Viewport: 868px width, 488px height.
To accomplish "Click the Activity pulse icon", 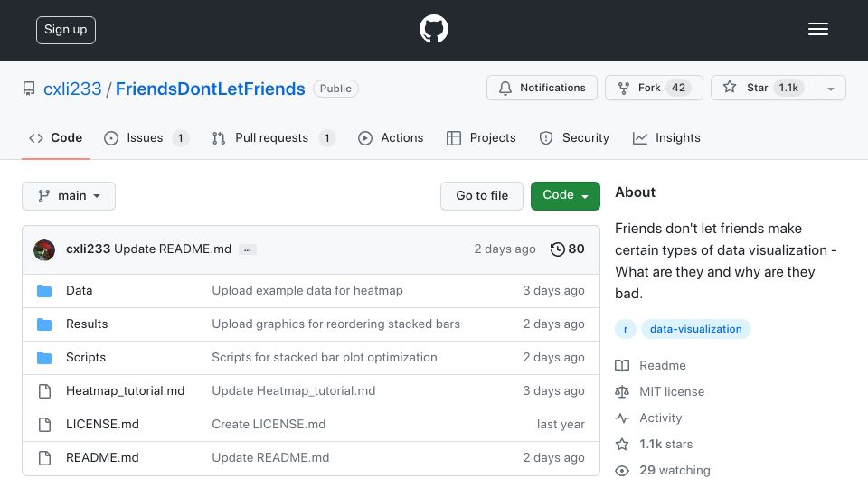I will [x=622, y=418].
